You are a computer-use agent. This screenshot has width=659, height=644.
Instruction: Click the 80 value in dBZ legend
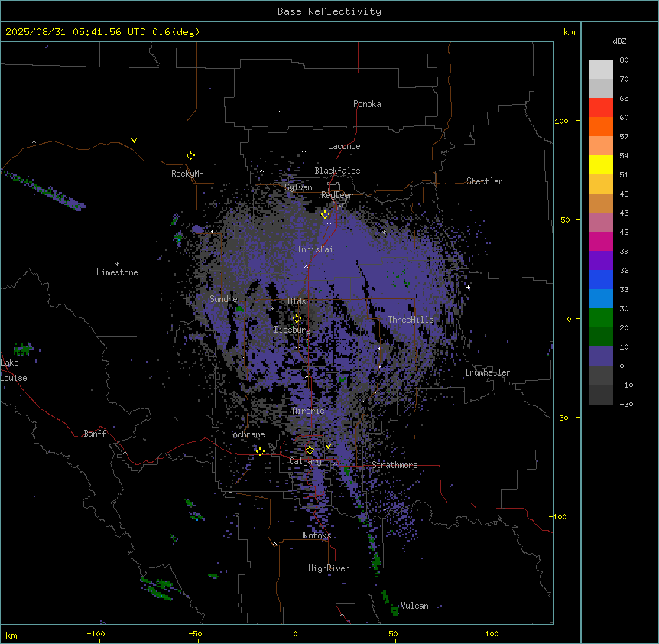(624, 60)
